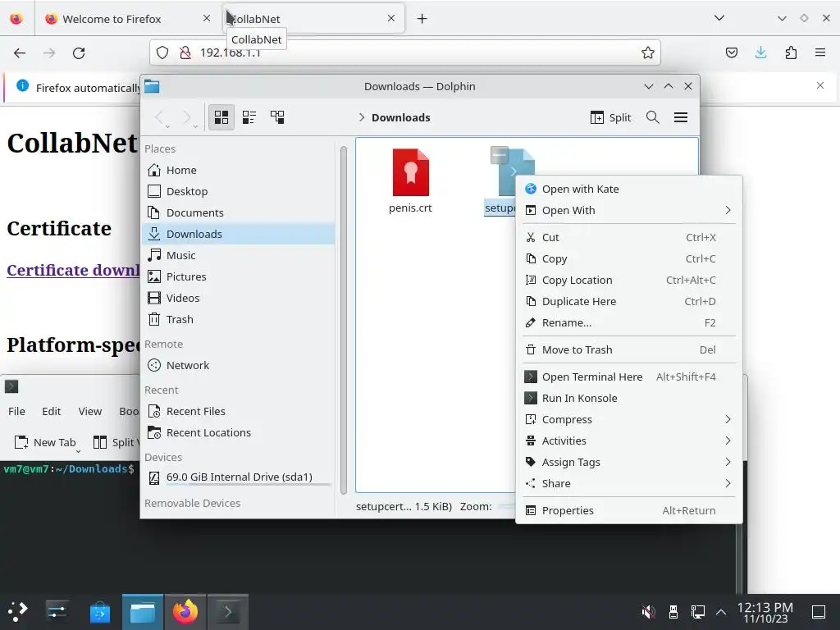Viewport: 840px width, 630px height.
Task: Choose Run In Konsole from context menu
Action: click(628, 398)
